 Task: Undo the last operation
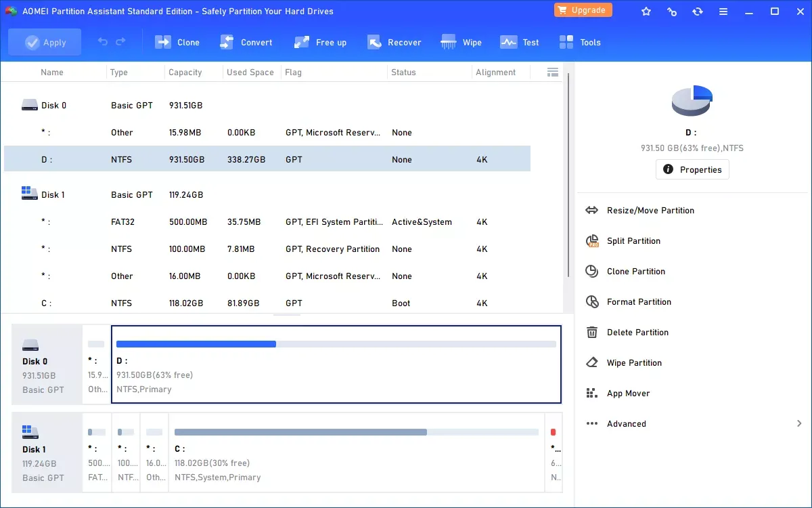tap(103, 42)
